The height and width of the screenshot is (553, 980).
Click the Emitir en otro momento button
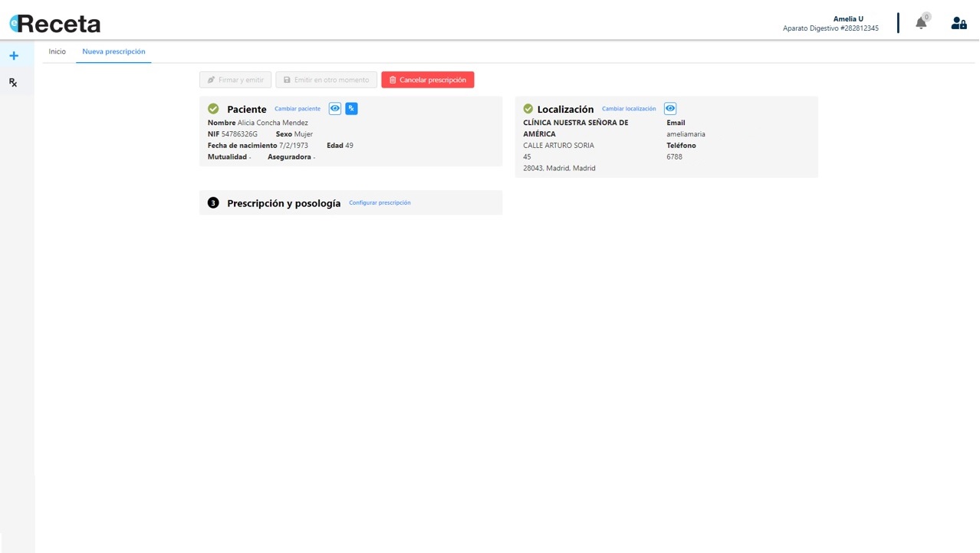(327, 80)
